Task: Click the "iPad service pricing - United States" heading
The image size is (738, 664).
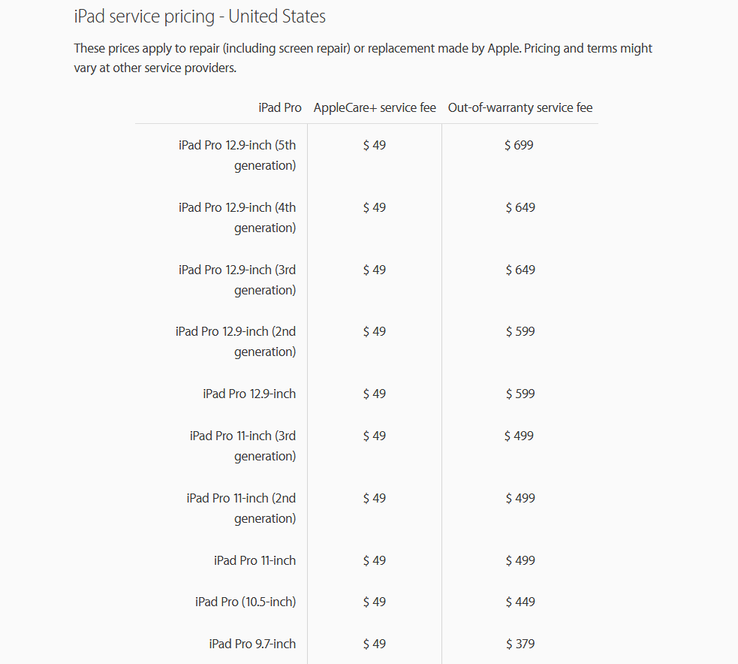Action: coord(199,17)
